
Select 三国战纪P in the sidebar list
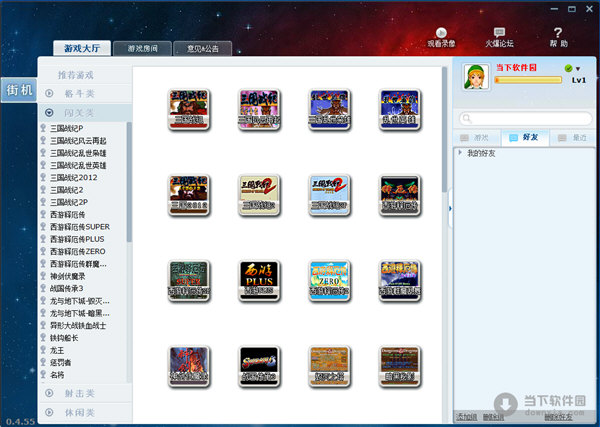click(67, 128)
